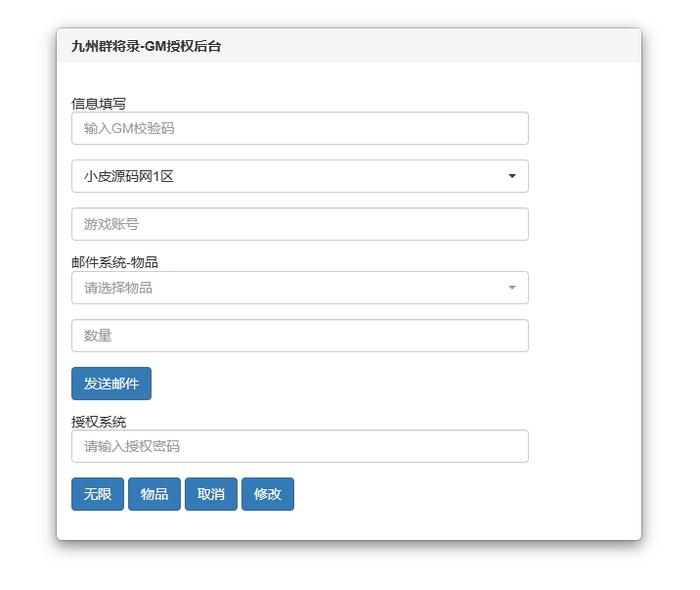Click the caret icon of 请选择物品 selector
The width and height of the screenshot is (700, 590).
point(512,288)
